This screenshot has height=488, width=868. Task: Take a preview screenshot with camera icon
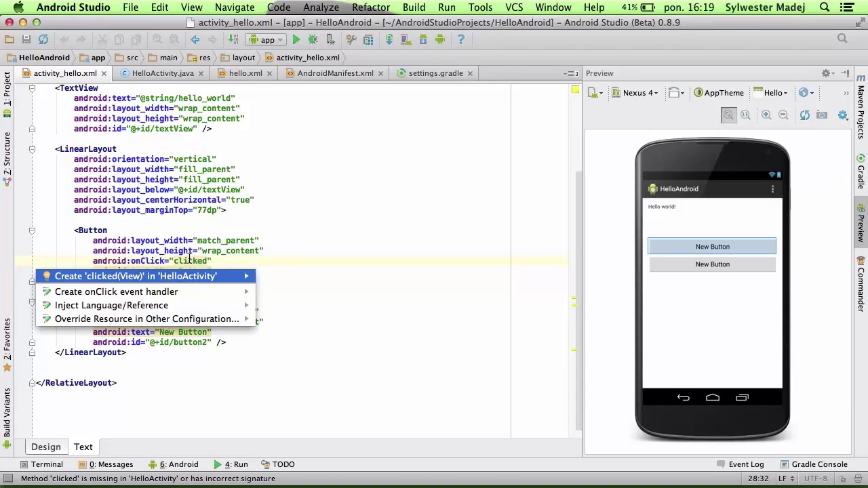point(822,115)
